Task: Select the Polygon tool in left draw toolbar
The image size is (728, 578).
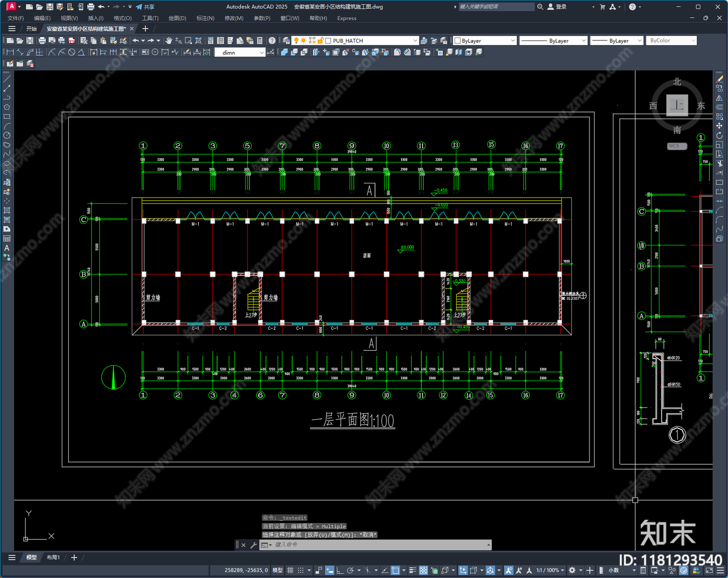Action: pos(7,107)
